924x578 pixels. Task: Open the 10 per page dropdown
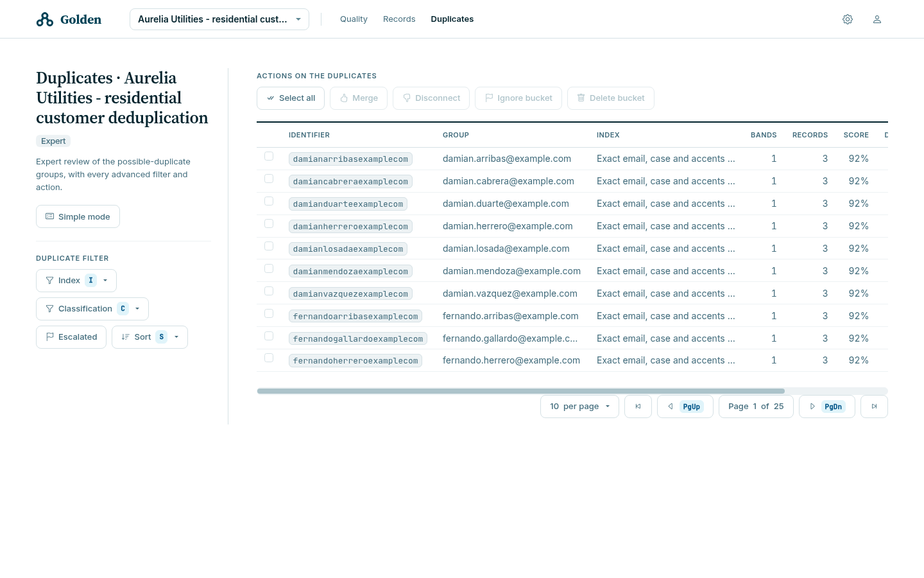[579, 407]
